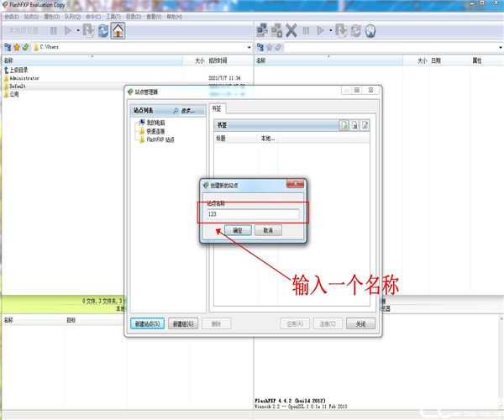
Task: Click the X disconnect icon in the remote toolbar
Action: coord(291,31)
